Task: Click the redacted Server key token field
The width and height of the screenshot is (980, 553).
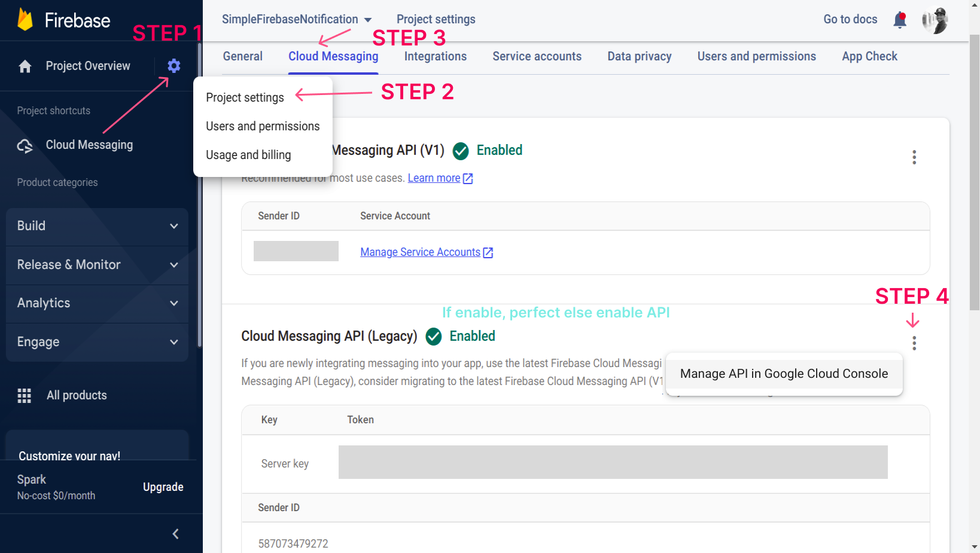Action: (613, 462)
